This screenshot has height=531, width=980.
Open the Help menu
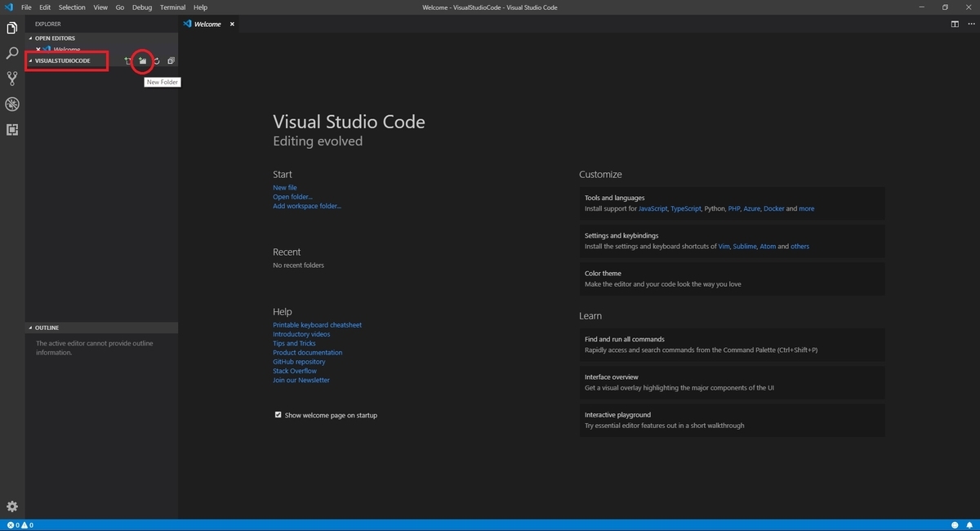[x=200, y=7]
